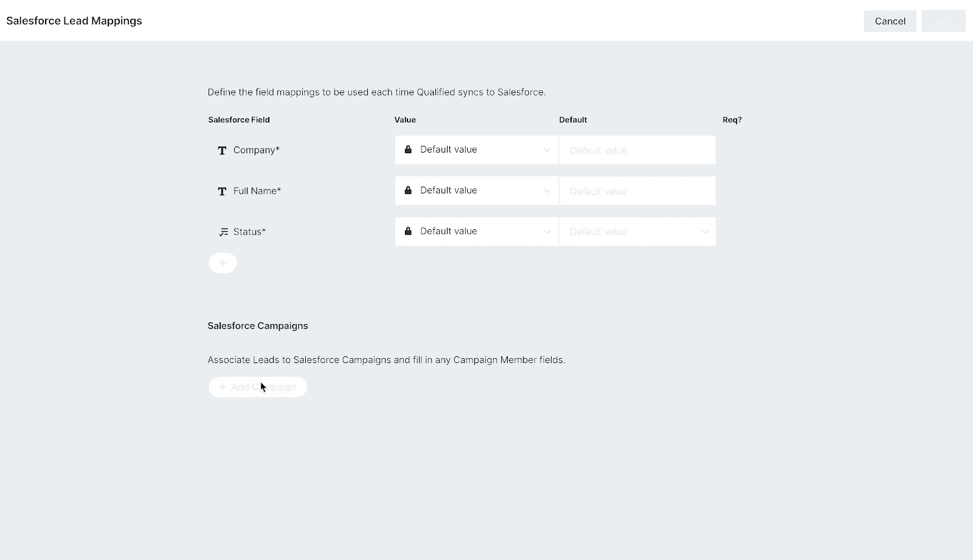
Task: Click the text type icon beside Company field
Action: (221, 150)
